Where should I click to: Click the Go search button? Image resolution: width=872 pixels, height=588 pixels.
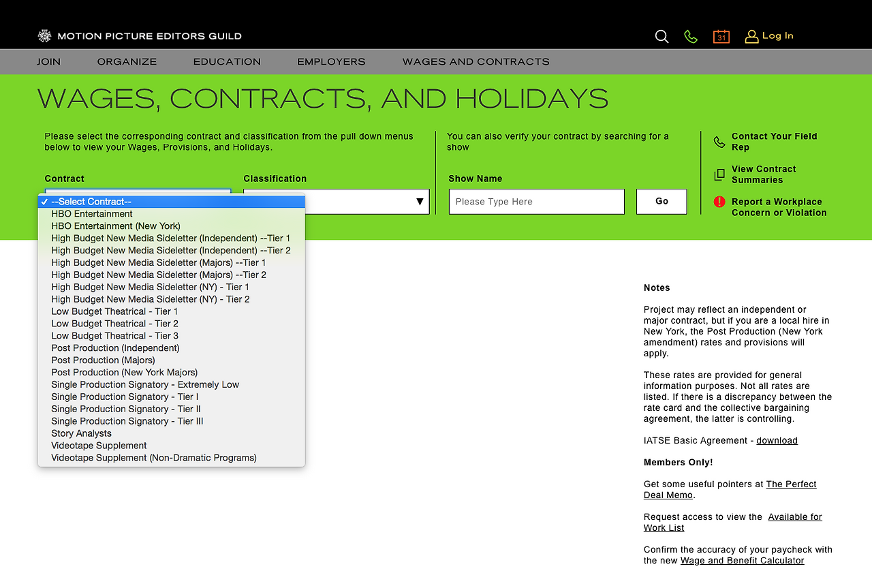tap(661, 202)
